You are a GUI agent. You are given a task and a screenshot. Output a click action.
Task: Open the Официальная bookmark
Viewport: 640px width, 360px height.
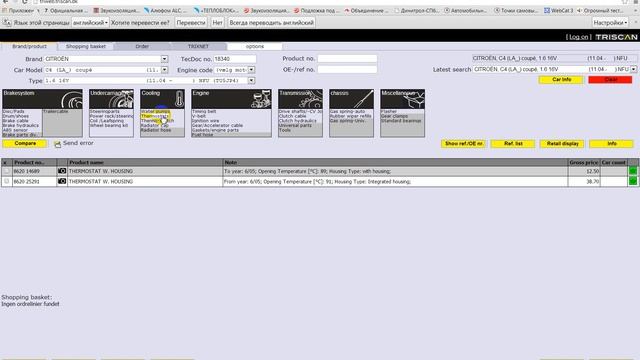[x=66, y=10]
